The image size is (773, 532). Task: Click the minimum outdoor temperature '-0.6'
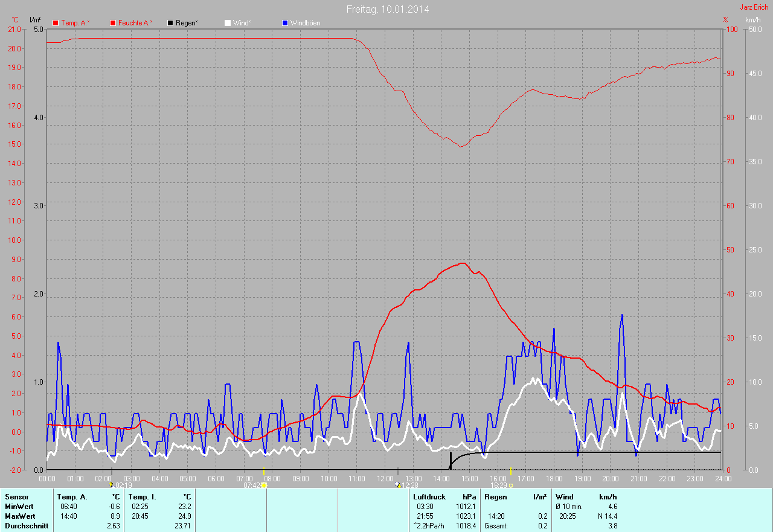coord(113,507)
